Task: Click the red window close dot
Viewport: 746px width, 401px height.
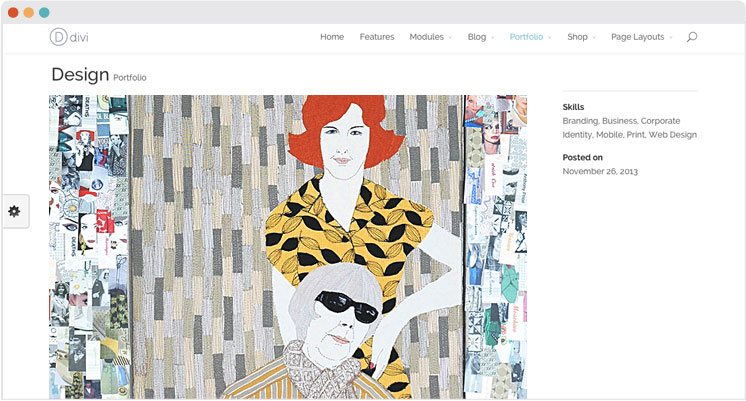Action: [x=13, y=12]
